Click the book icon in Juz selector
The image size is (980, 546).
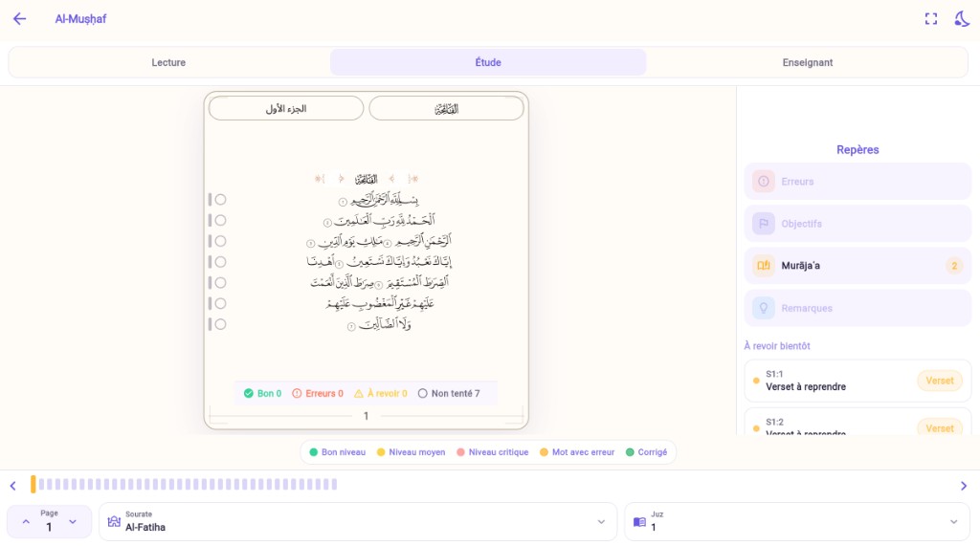tap(639, 522)
